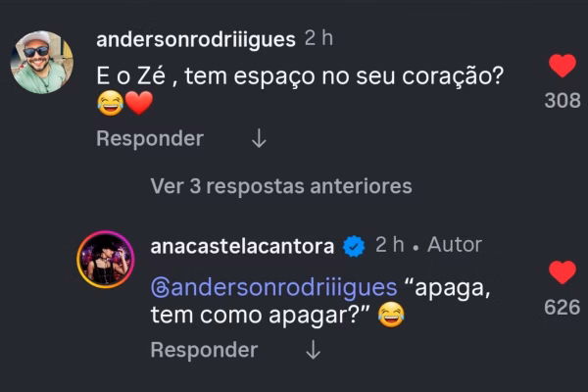This screenshot has height=392, width=588.
Task: Unlike the comment by andersonrodriiigues
Action: [563, 66]
